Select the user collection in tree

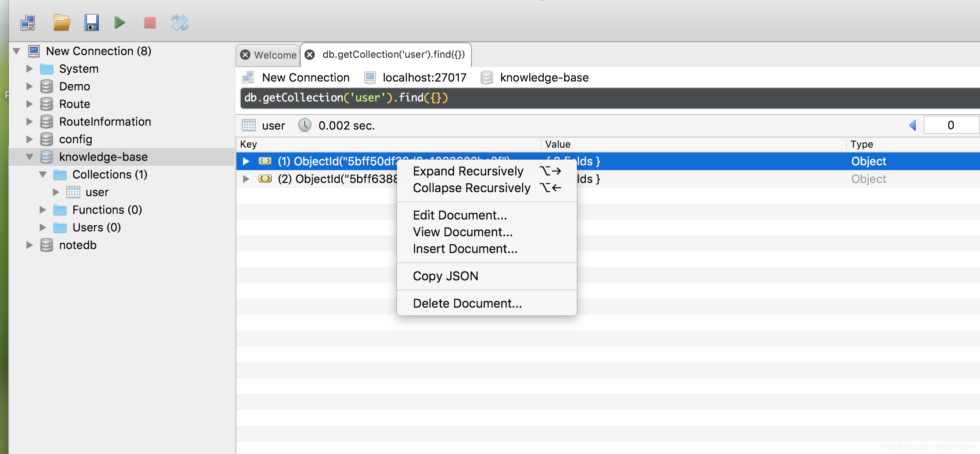[x=97, y=192]
